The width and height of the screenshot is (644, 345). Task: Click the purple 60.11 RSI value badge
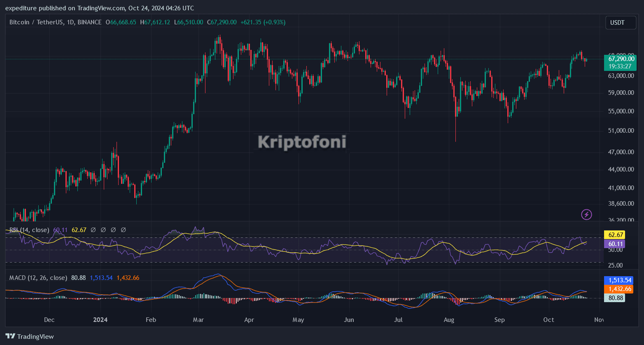coord(615,244)
